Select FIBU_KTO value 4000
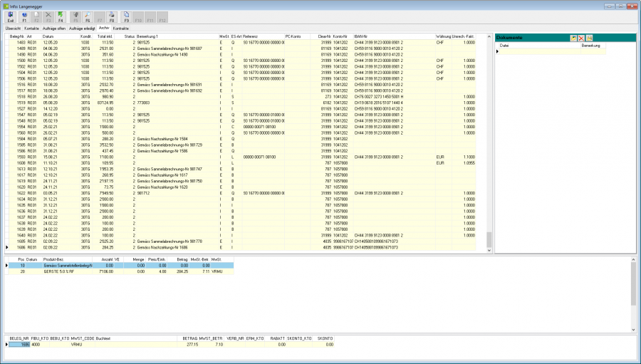This screenshot has height=364, width=641. click(x=40, y=345)
